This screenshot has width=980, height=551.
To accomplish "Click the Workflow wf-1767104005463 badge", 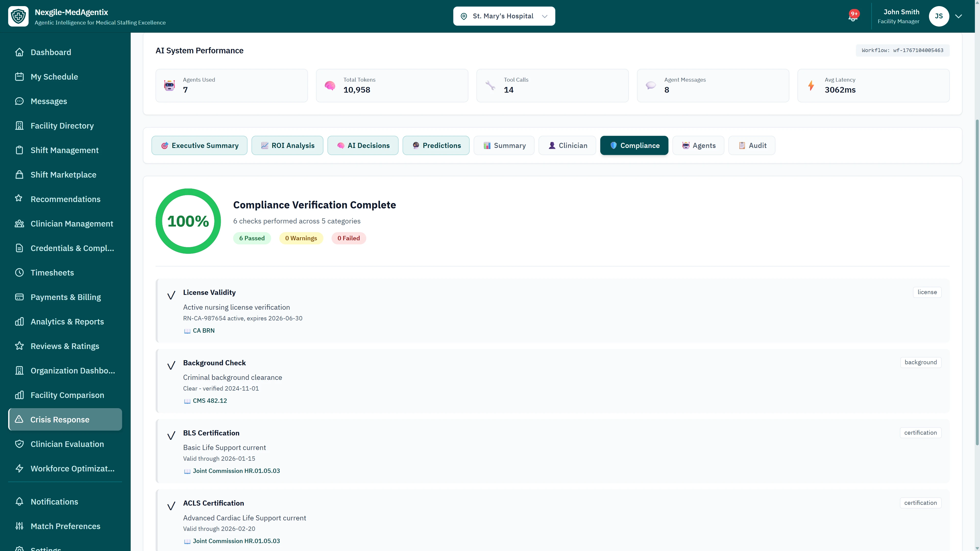I will coord(902,50).
